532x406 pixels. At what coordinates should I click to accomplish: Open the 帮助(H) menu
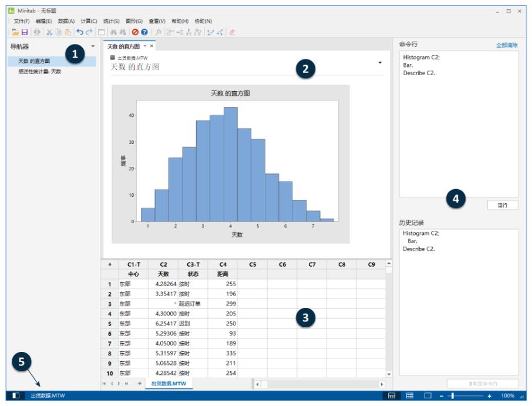coord(180,21)
